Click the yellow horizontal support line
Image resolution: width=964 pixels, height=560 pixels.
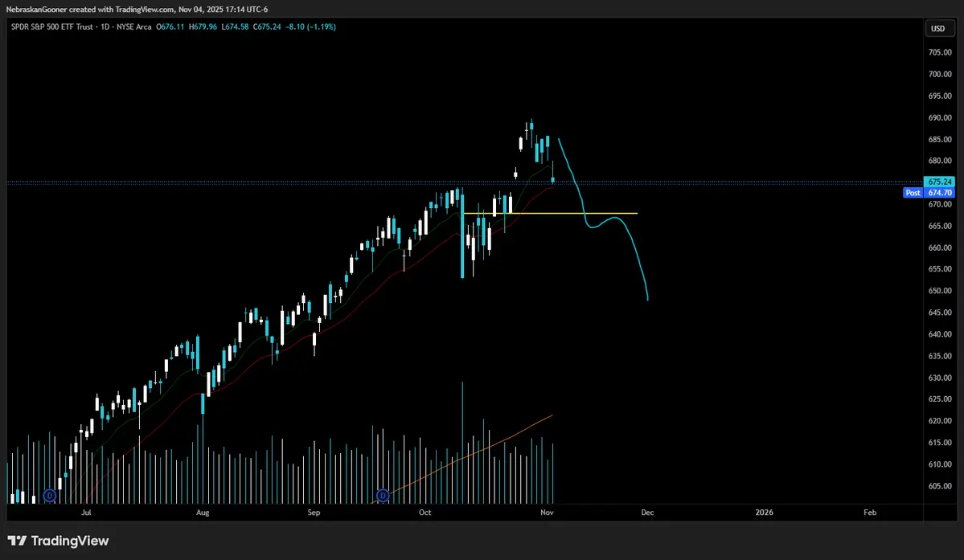pos(550,214)
